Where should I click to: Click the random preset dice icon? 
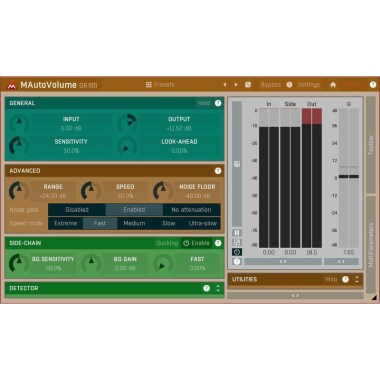(248, 85)
